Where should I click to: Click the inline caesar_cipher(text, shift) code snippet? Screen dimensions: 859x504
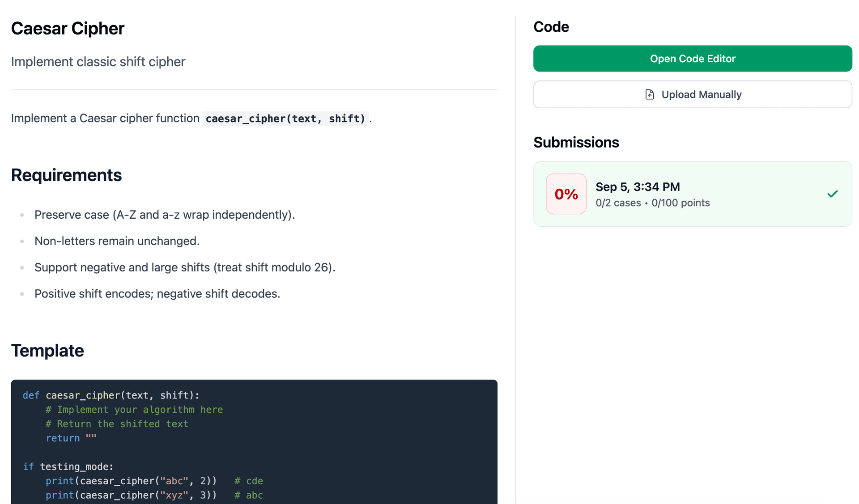(x=285, y=119)
